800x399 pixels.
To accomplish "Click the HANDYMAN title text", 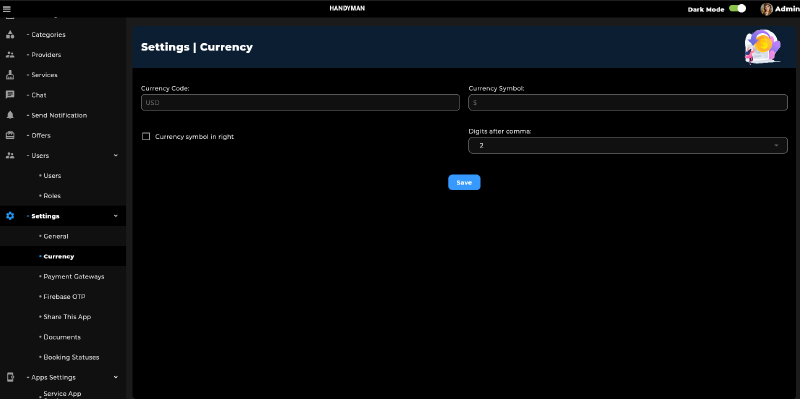I will [x=347, y=9].
